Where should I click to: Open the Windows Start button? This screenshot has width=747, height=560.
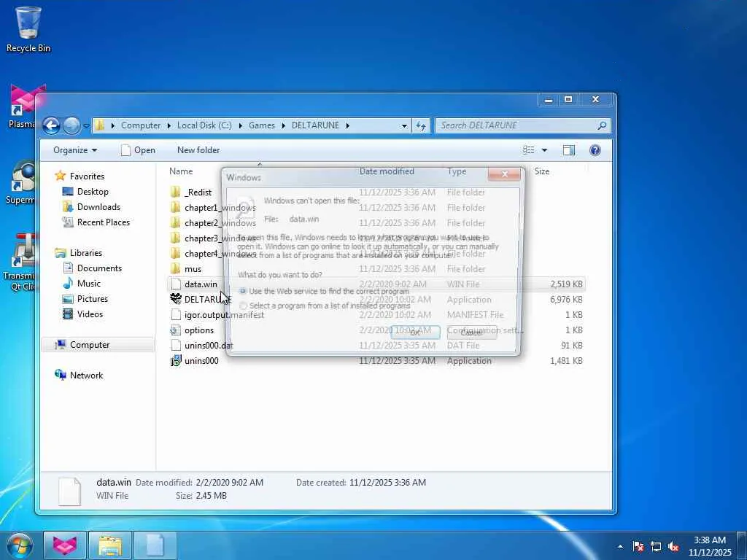pyautogui.click(x=20, y=545)
